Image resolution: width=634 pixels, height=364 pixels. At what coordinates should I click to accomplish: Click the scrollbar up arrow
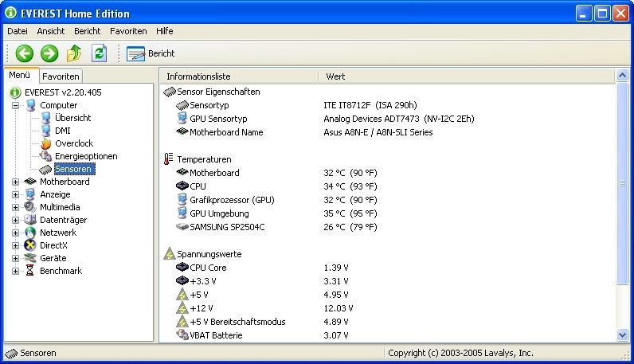point(622,75)
